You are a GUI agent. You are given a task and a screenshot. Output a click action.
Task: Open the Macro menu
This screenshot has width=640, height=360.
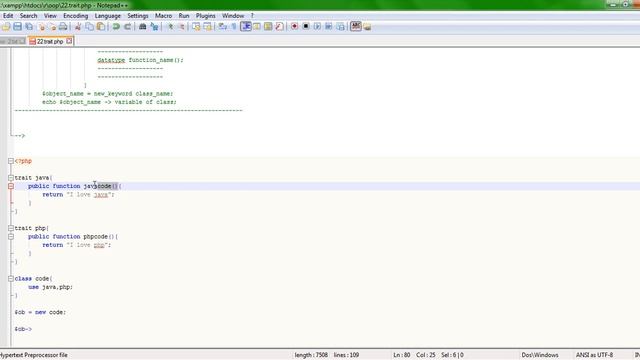pos(163,16)
